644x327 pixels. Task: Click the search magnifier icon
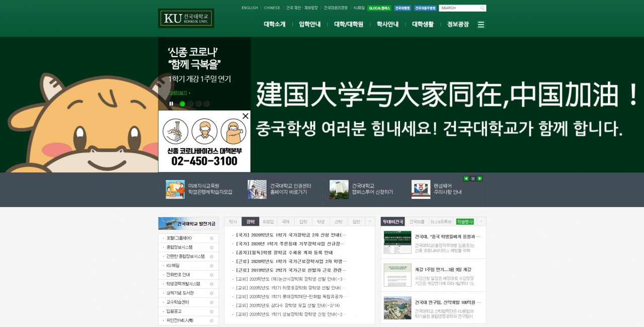(482, 8)
